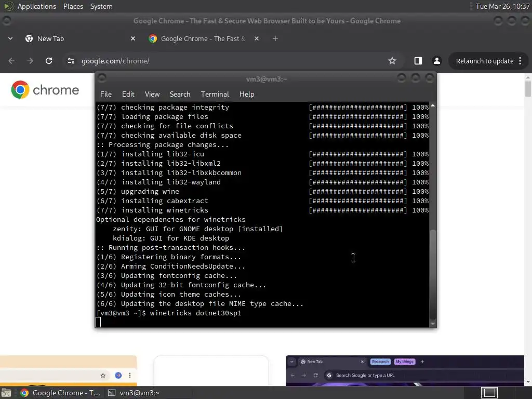Click 'checking available disk space' line
Viewport: 532px width, 399px height.
[x=181, y=135]
